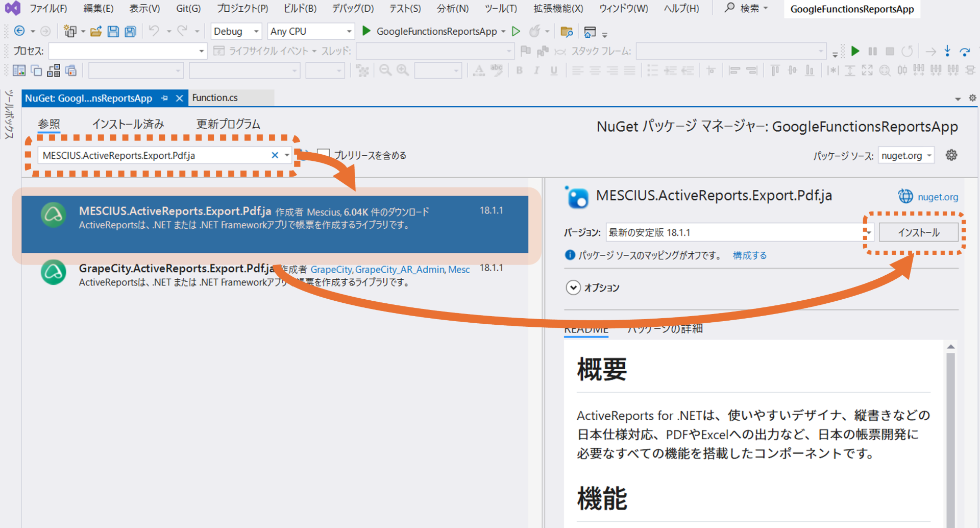Click the Step Into debug arrow icon
The image size is (980, 528).
pos(947,51)
